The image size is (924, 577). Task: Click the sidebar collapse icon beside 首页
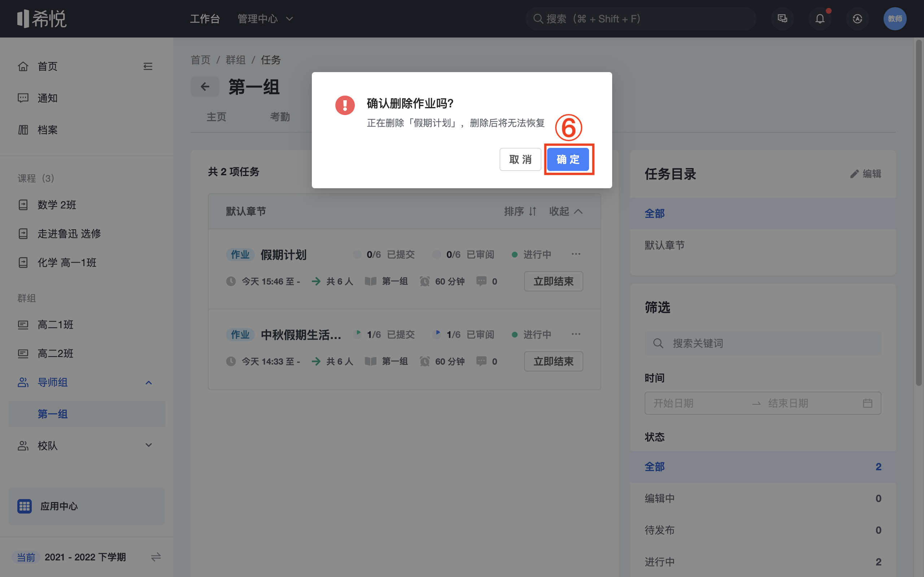click(148, 66)
